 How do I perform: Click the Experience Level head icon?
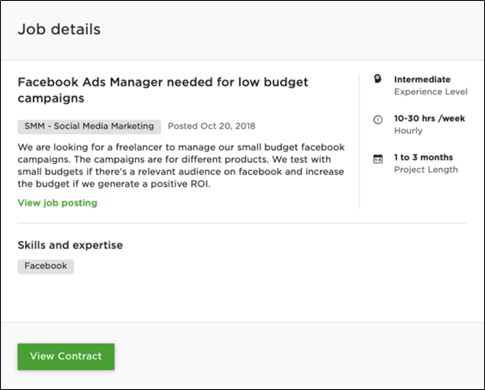(377, 79)
